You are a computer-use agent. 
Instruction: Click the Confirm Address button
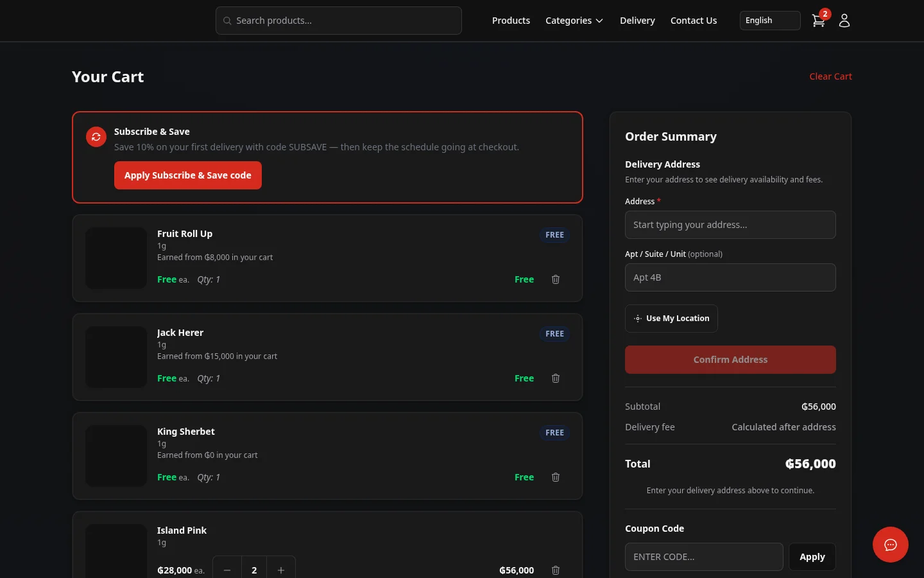[730, 360]
